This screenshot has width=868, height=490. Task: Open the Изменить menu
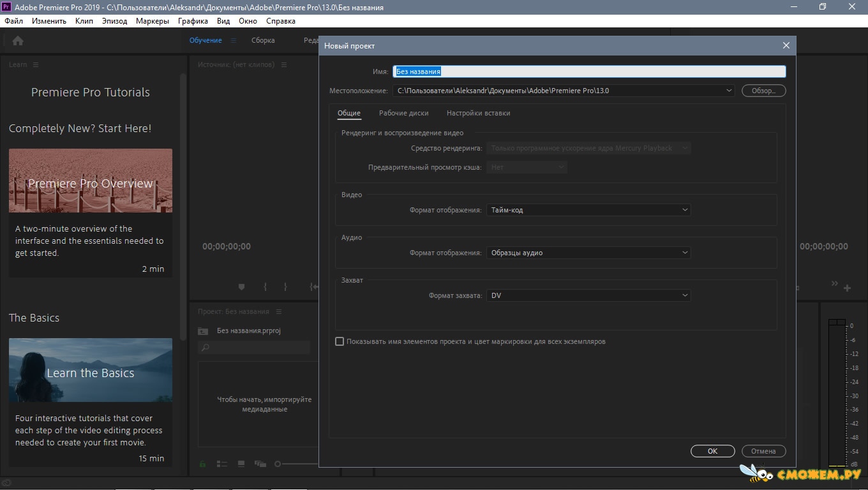point(49,21)
